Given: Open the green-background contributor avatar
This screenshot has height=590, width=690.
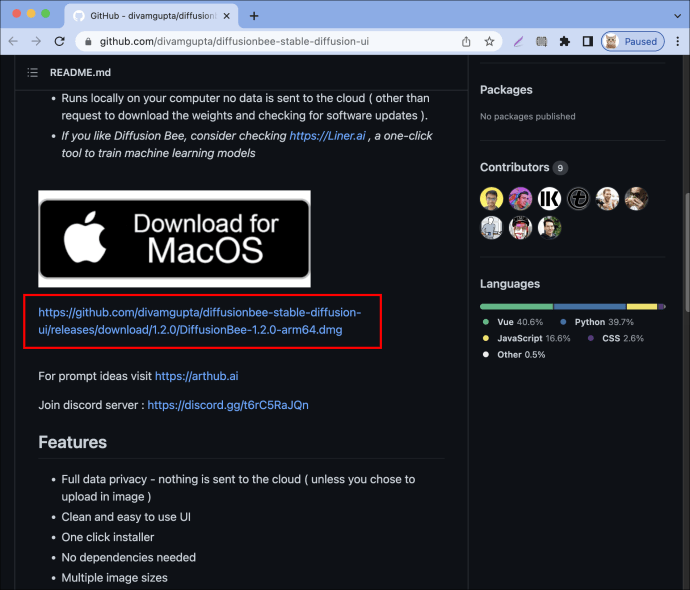Looking at the screenshot, I should click(550, 227).
